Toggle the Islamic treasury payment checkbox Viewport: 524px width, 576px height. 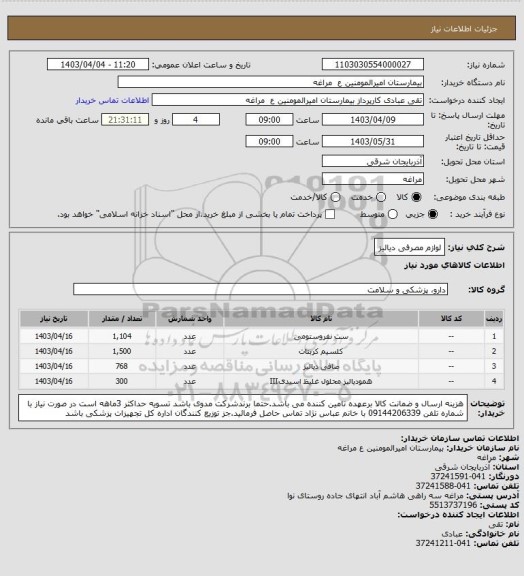click(330, 214)
